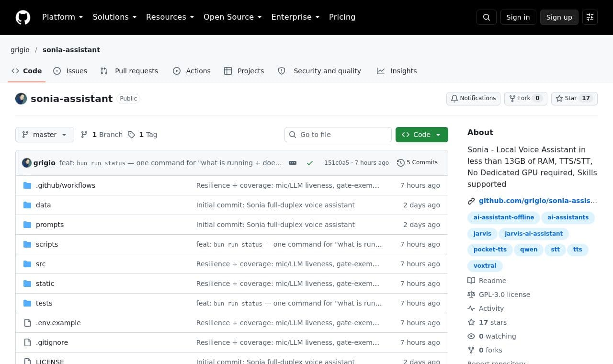Click the static folder icon
Screen dimensions: 613x364
click(x=27, y=284)
